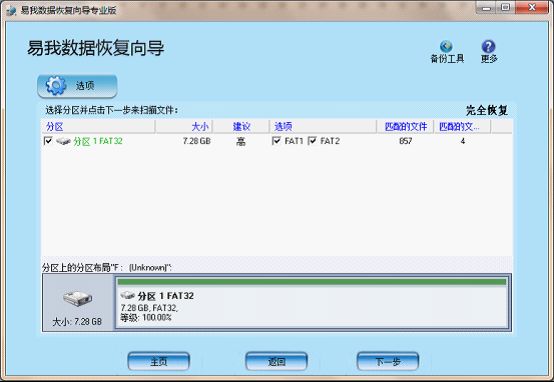Click the 大小: 7.28 GB disk label
Viewport: 554px width, 382px height.
coord(77,322)
